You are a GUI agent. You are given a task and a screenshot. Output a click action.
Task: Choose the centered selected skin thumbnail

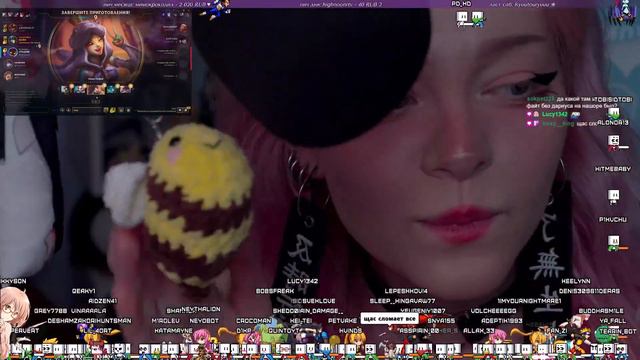tap(96, 89)
